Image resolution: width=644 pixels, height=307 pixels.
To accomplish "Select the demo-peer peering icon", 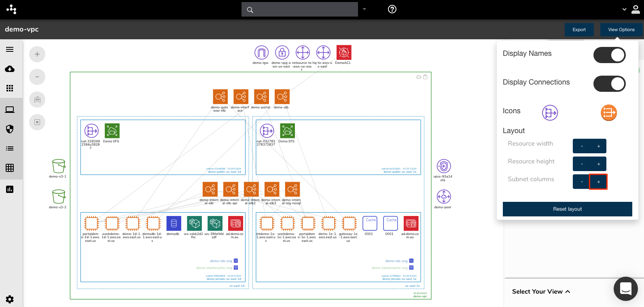I will click(x=444, y=197).
